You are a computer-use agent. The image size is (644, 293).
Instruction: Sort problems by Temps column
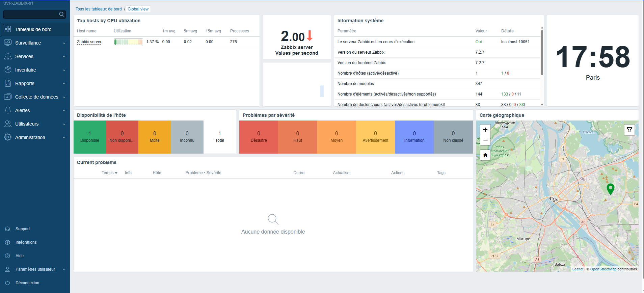(x=109, y=173)
